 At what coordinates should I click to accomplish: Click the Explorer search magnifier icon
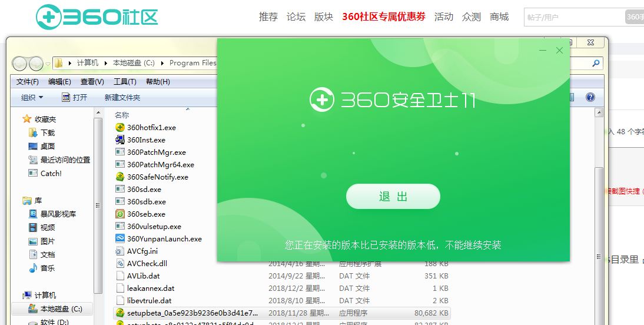point(596,63)
